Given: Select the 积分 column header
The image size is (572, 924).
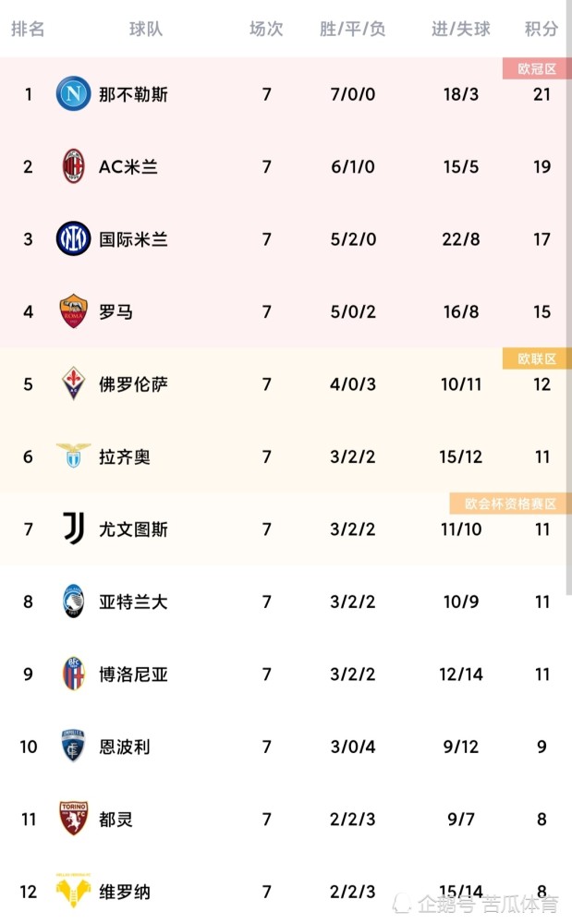Looking at the screenshot, I should click(542, 29).
